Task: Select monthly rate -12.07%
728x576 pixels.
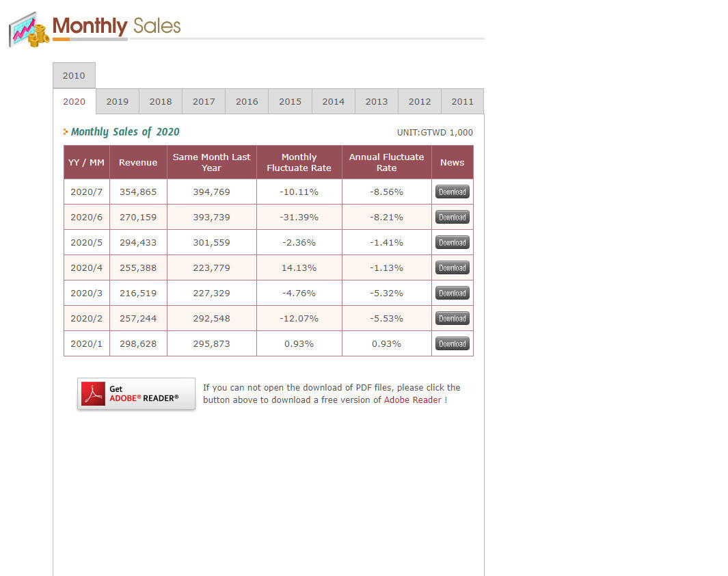Action: 299,318
